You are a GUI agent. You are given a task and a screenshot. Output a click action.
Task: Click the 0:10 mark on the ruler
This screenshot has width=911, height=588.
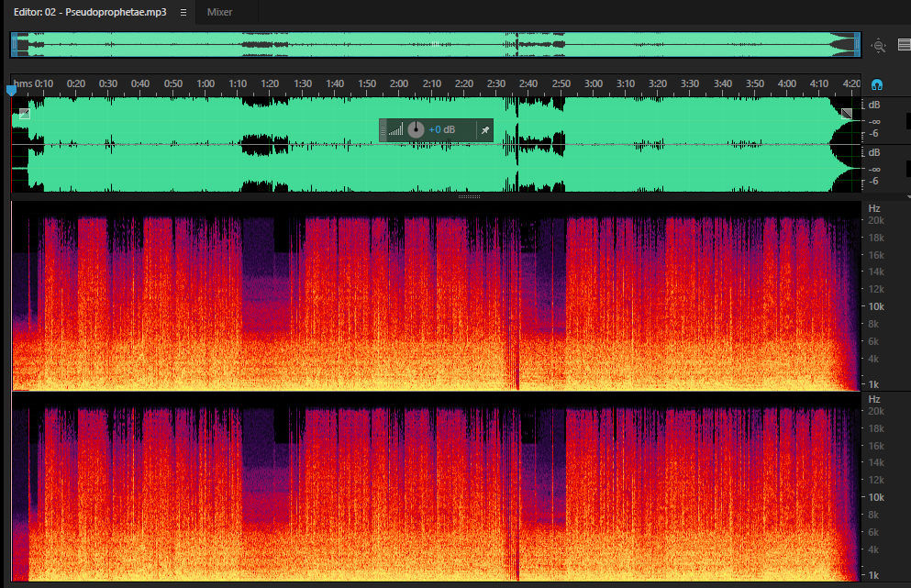point(44,83)
